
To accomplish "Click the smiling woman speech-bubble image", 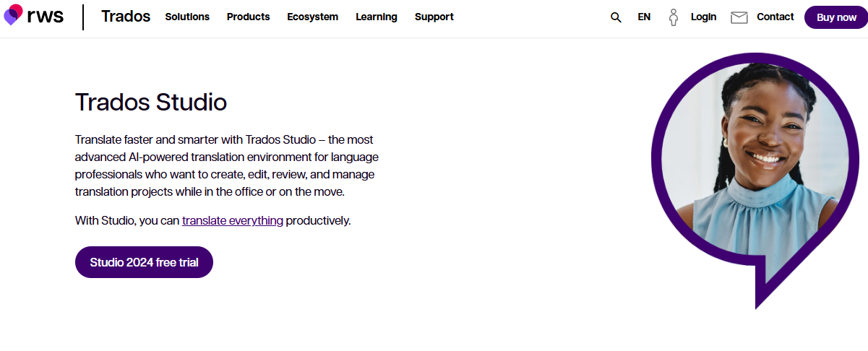I will tap(757, 181).
